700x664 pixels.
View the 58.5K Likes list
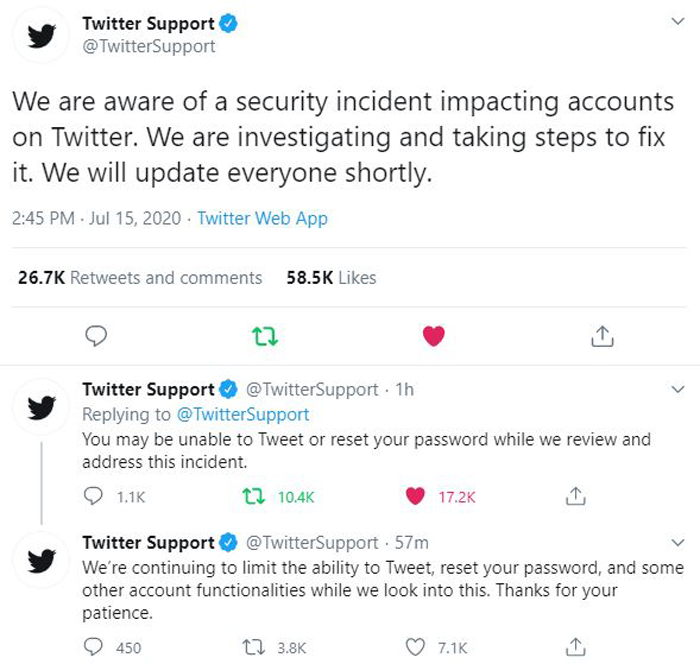[331, 278]
